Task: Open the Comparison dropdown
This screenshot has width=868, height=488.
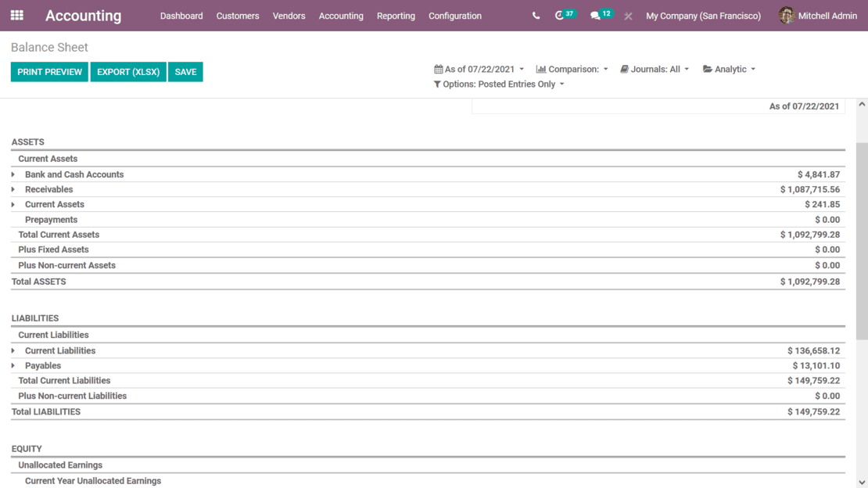Action: 572,69
